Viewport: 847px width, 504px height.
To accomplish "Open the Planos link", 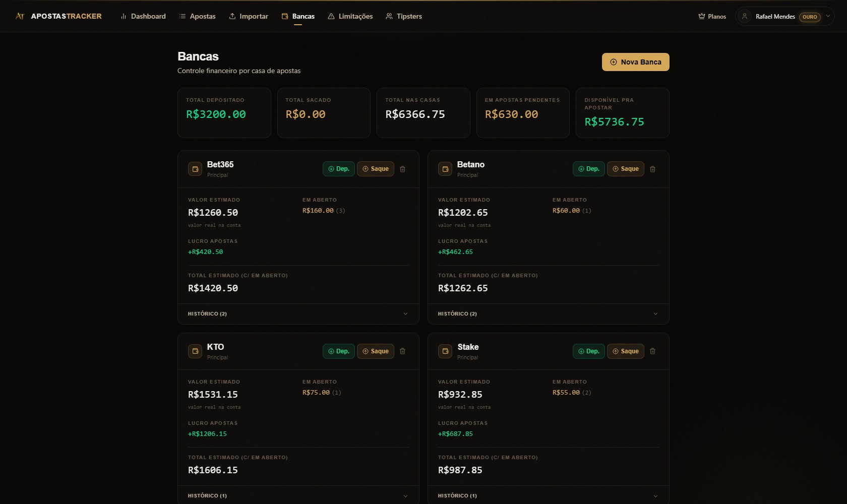I will pyautogui.click(x=712, y=16).
